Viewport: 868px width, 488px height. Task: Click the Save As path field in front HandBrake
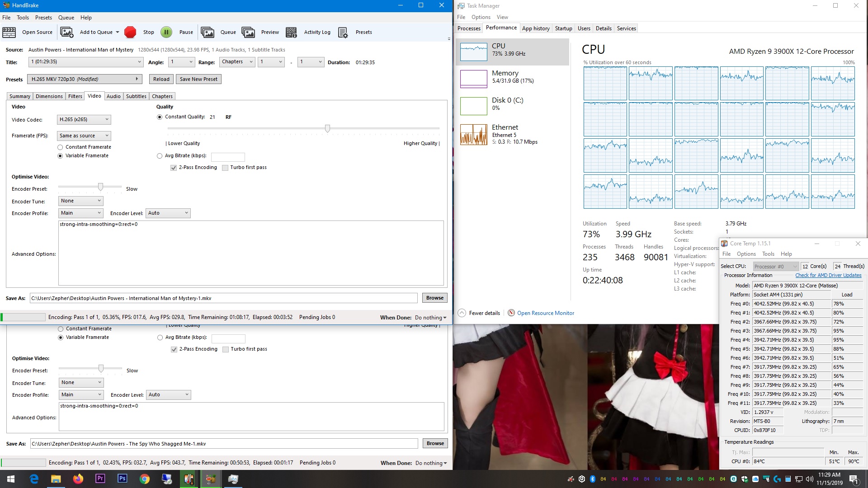(x=224, y=298)
